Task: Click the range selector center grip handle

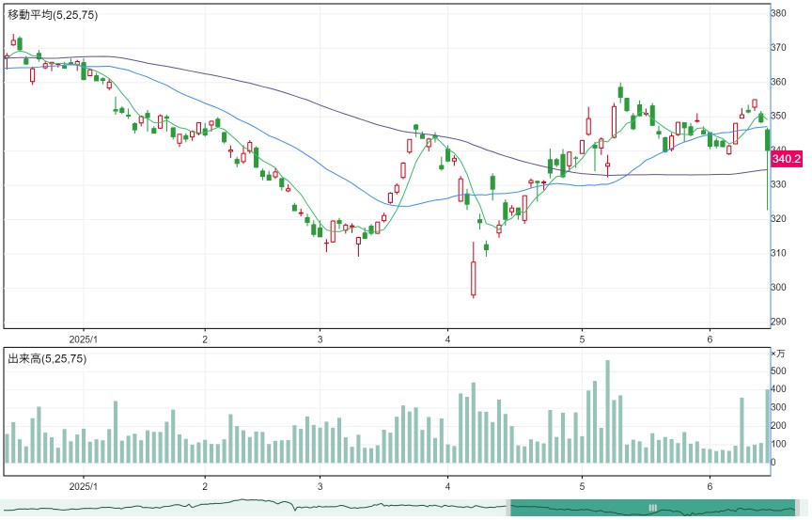Action: (653, 508)
